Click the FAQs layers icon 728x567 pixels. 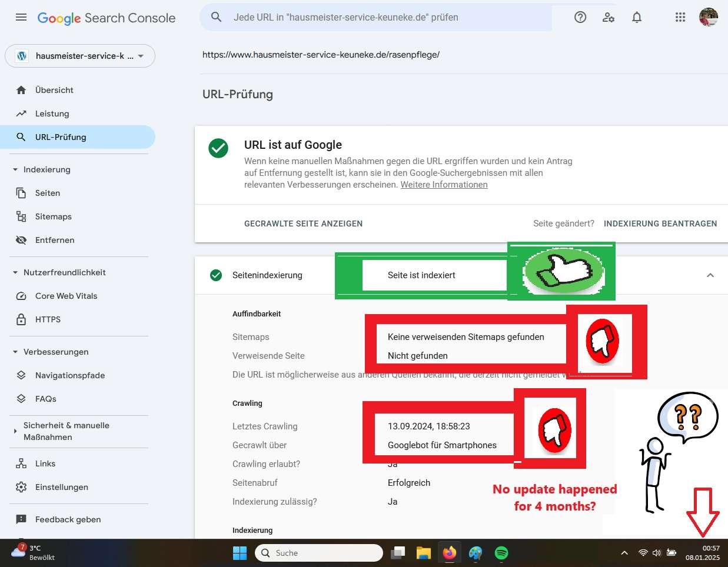[21, 399]
